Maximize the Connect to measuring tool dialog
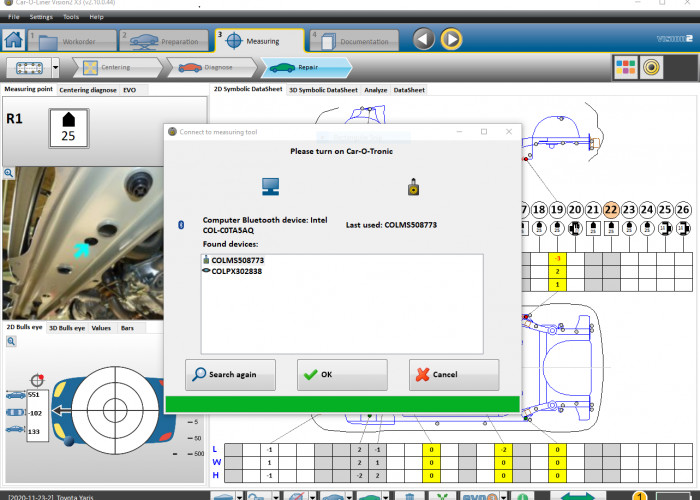700x500 pixels. coord(484,132)
